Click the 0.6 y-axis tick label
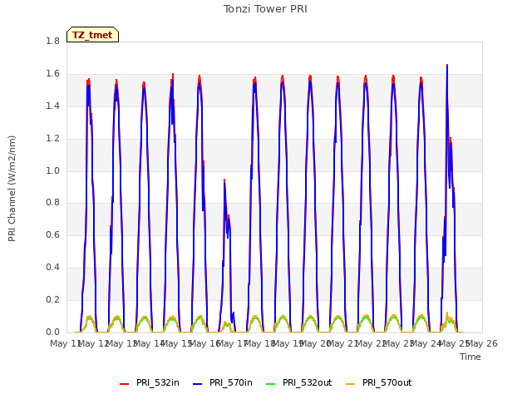The height and width of the screenshot is (399, 532). pos(52,234)
